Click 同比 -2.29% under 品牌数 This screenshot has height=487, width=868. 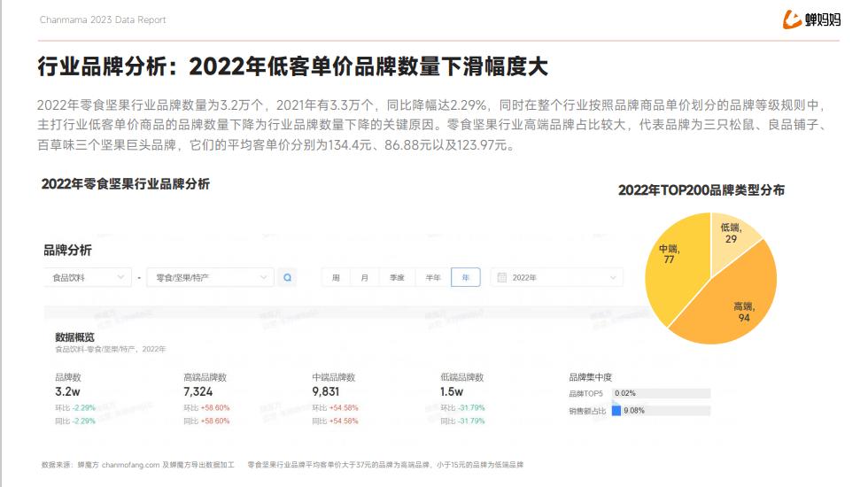tap(75, 421)
